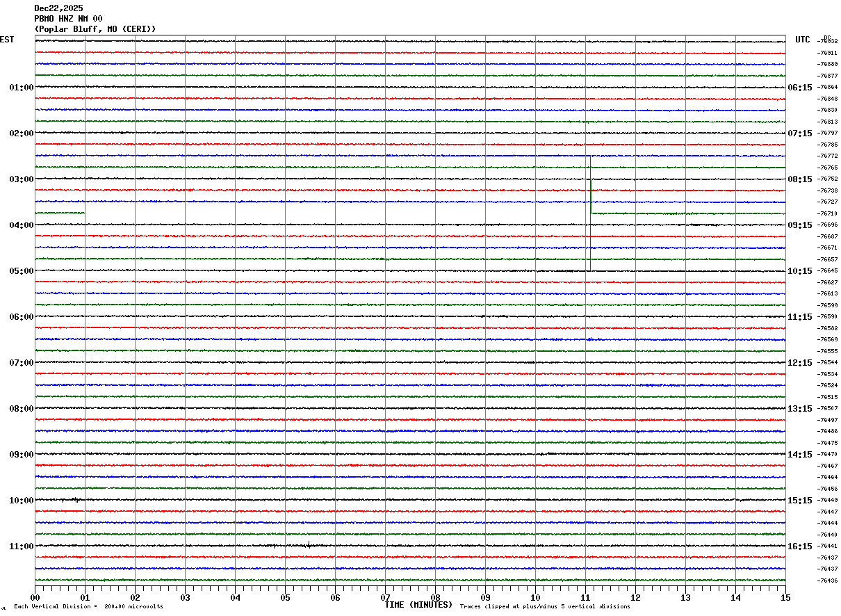Image resolution: width=841 pixels, height=616 pixels.
Task: Click the EST timezone label
Action: click(x=7, y=40)
